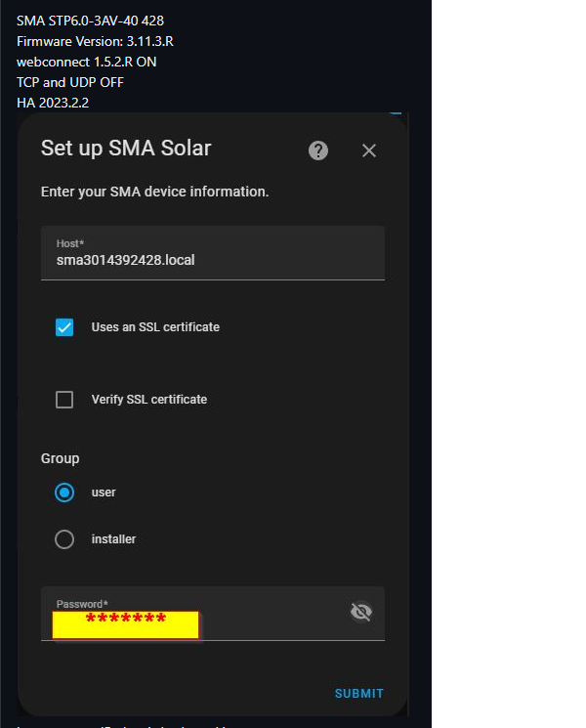Image resolution: width=586 pixels, height=728 pixels.
Task: Click 'TCP and UDP OFF' text
Action: click(70, 82)
